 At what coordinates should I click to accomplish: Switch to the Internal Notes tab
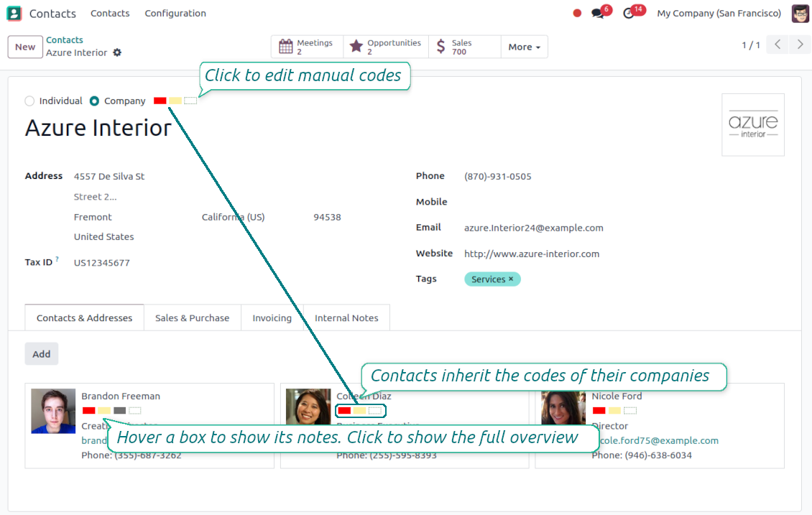[x=346, y=317]
